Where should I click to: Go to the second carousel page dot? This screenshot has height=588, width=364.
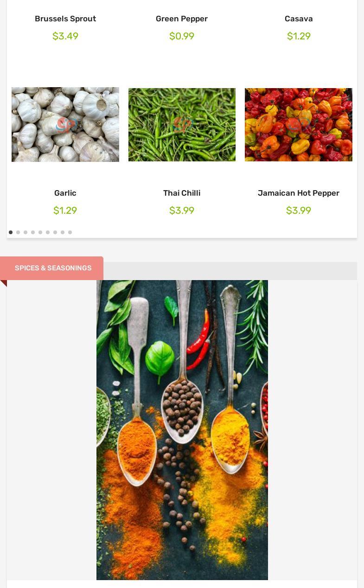coord(18,232)
